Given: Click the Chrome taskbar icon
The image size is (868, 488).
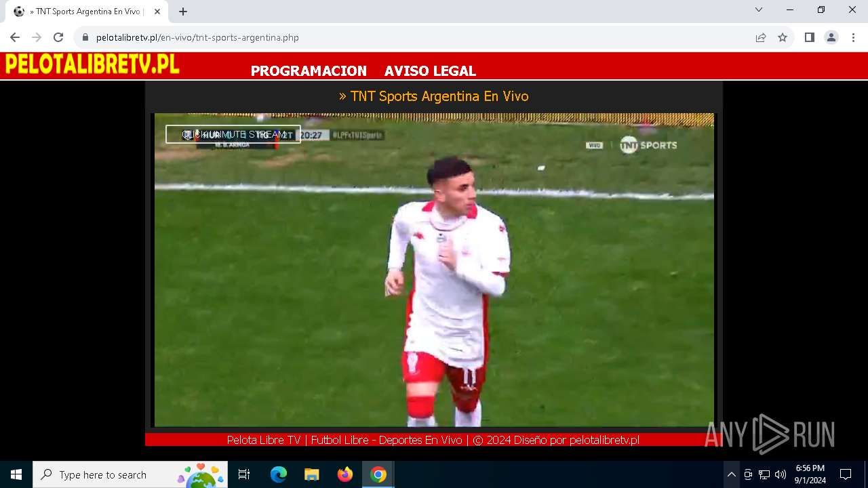Looking at the screenshot, I should (378, 474).
